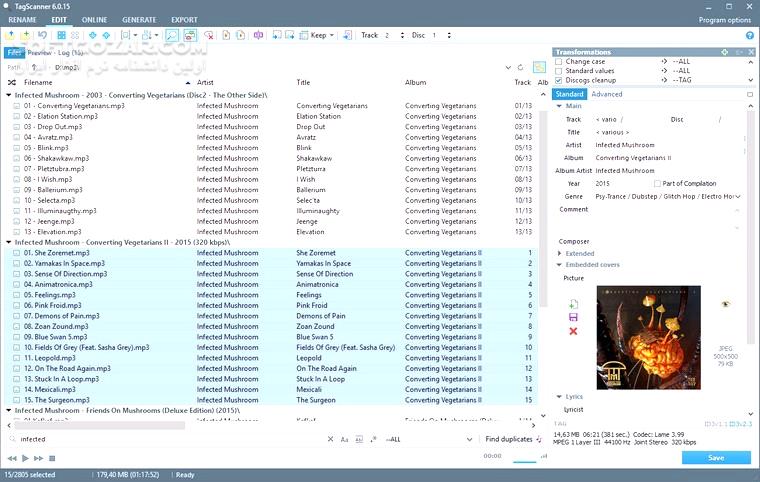Click the paste tag toolbar icon
The image size is (760, 482).
(290, 35)
